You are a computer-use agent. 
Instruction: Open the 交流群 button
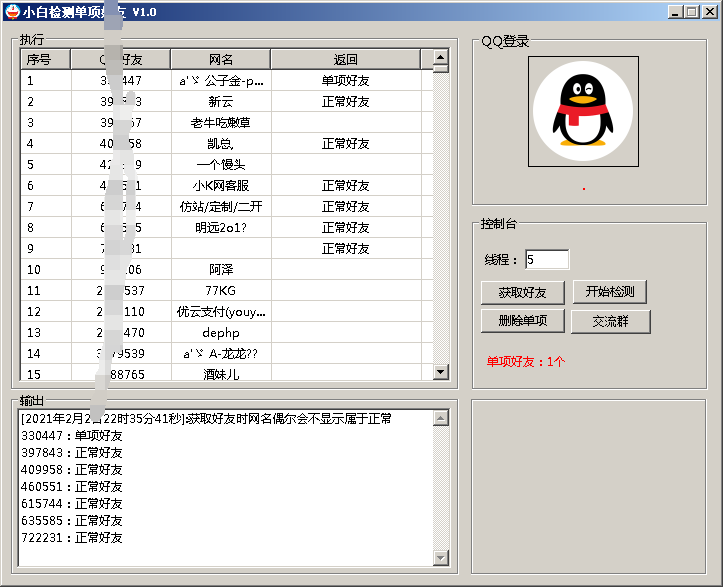610,321
